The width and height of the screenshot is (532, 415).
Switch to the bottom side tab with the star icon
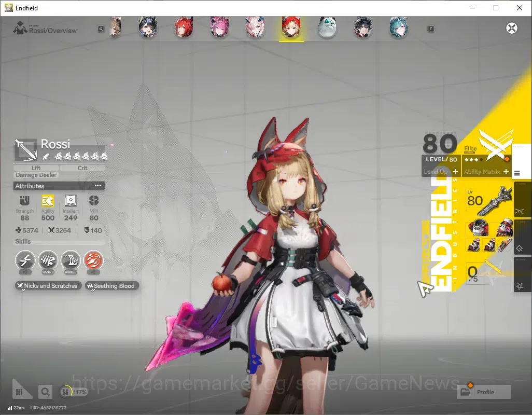click(x=522, y=275)
